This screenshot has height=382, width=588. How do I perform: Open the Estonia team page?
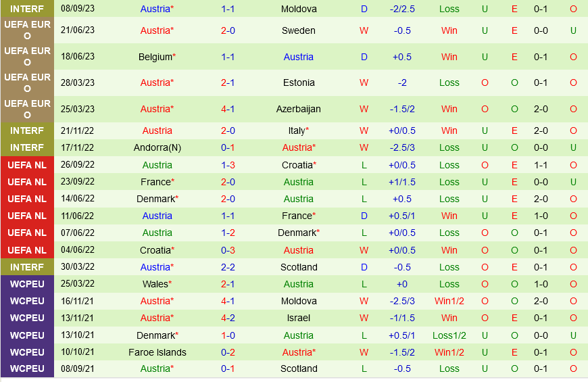point(299,82)
